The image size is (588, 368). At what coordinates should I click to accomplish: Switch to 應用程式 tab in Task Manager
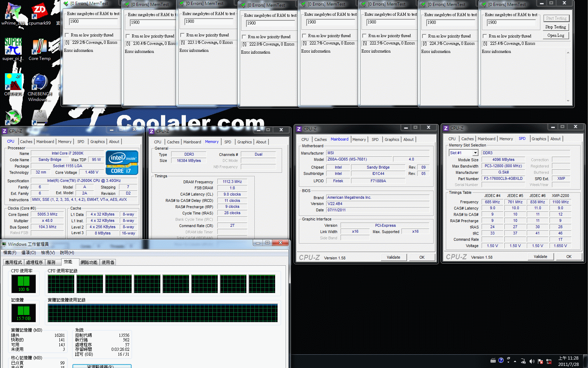(13, 262)
